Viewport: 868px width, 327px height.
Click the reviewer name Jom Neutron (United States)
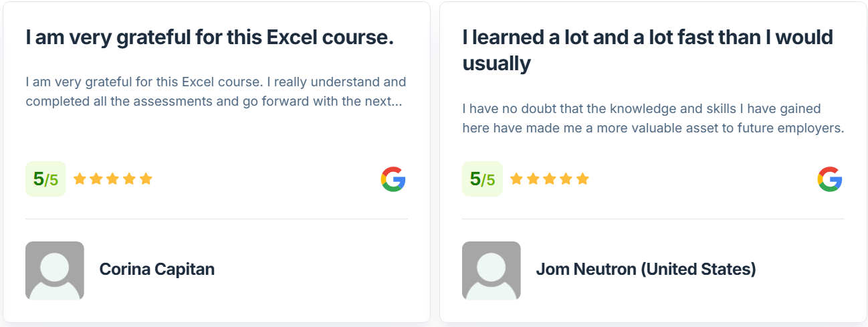click(x=646, y=269)
